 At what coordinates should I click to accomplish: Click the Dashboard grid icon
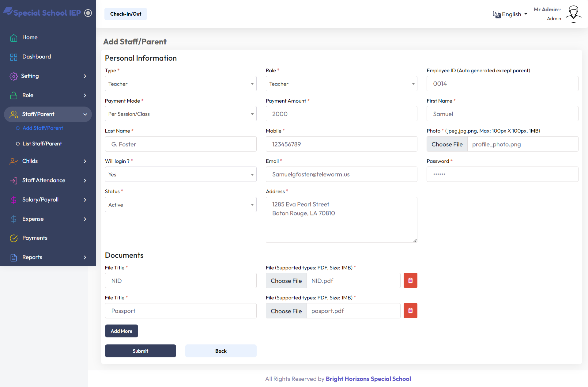tap(13, 57)
